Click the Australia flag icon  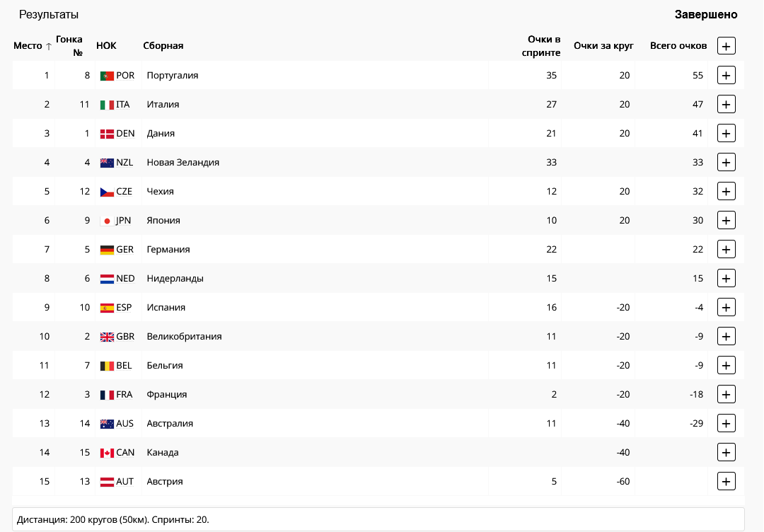(107, 424)
